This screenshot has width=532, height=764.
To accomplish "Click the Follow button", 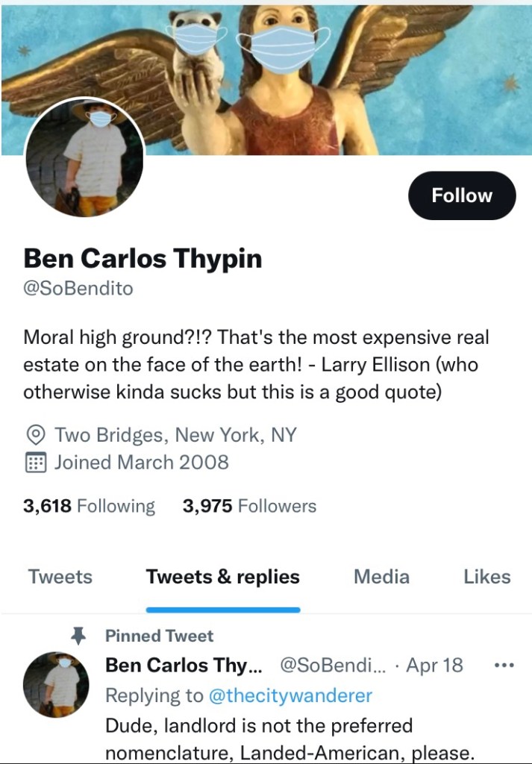I will click(462, 195).
